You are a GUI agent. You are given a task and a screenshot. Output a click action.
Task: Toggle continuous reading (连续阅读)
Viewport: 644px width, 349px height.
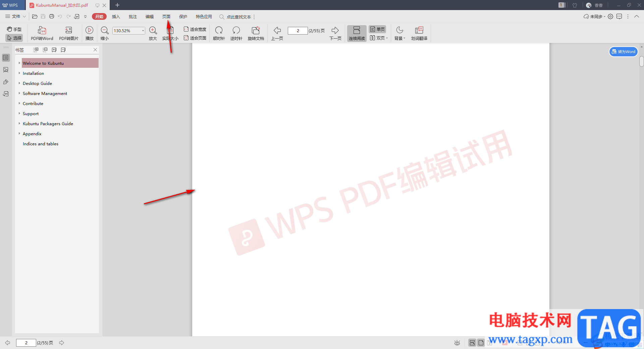(x=357, y=34)
